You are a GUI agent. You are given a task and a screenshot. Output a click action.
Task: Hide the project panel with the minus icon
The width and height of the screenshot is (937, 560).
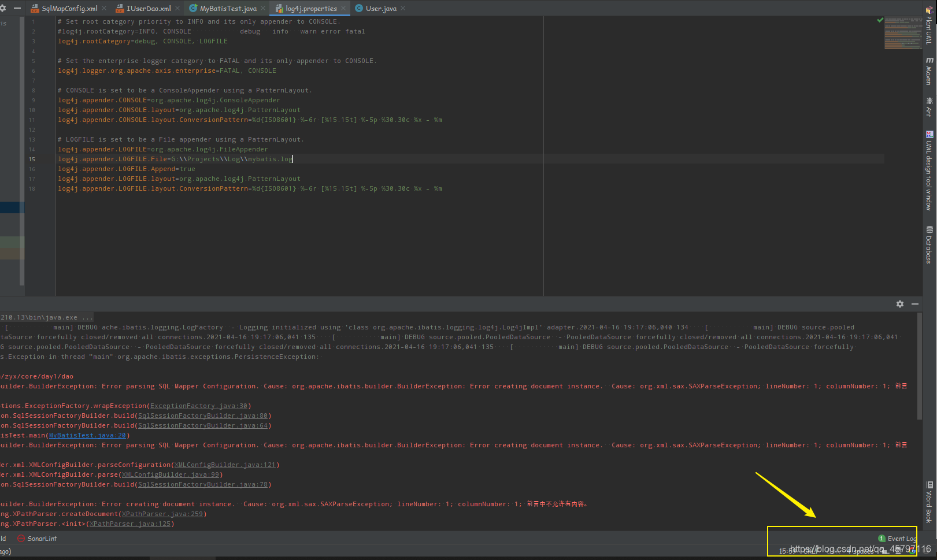point(17,9)
